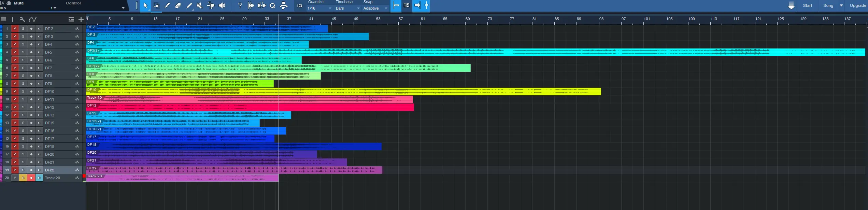Select the Paint (pencil) tool

[x=189, y=5]
